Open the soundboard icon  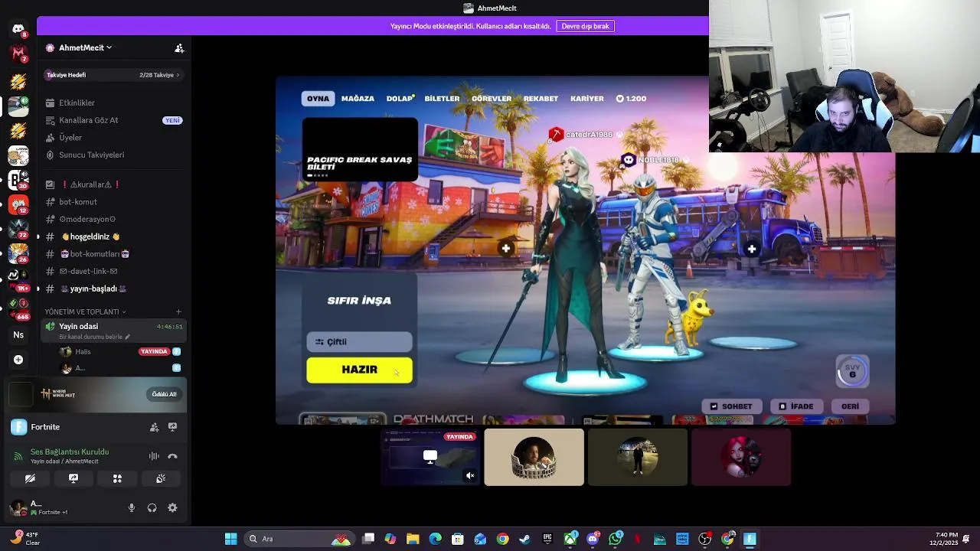(x=161, y=478)
